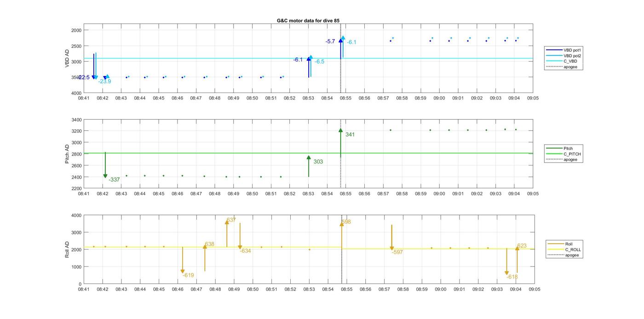
Task: Click the "-634" roll data label
Action: (x=246, y=251)
